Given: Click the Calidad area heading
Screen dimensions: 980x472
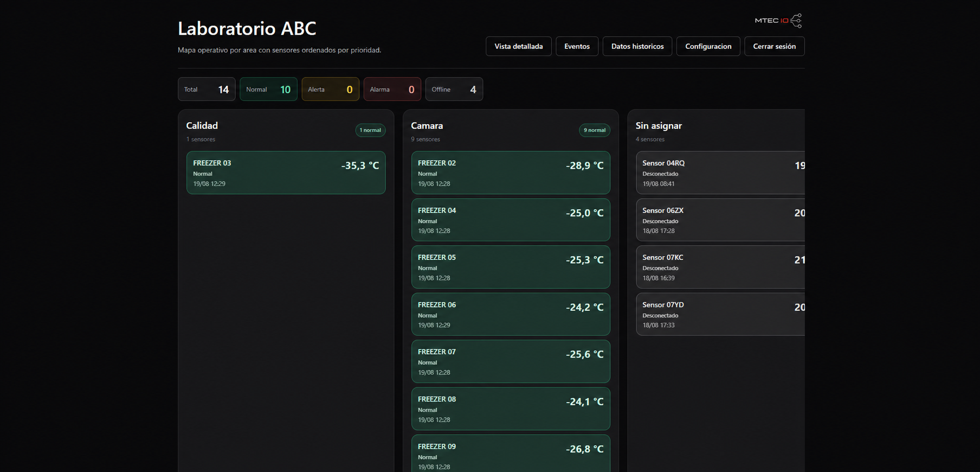Looking at the screenshot, I should (202, 125).
